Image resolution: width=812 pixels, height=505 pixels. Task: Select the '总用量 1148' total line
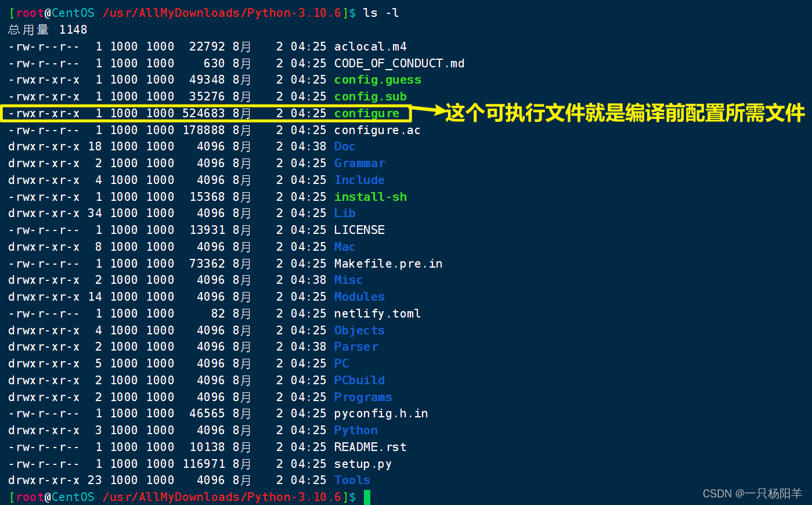click(48, 30)
